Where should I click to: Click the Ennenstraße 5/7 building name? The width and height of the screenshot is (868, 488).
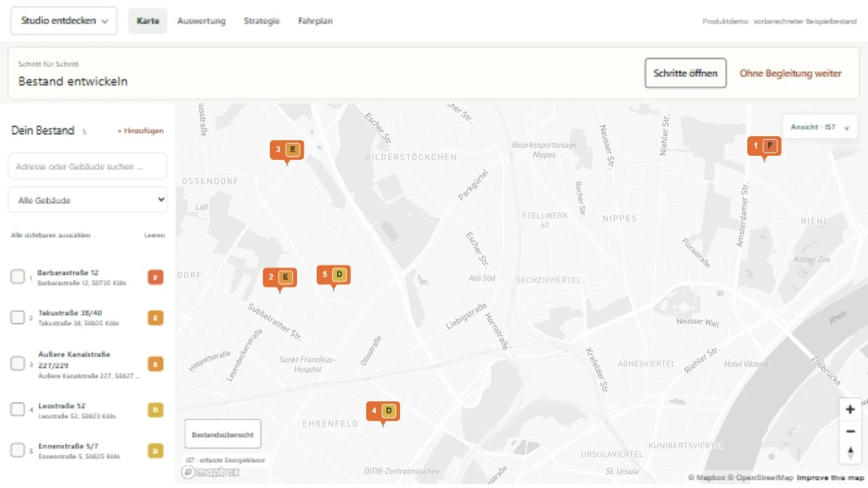[x=68, y=446]
